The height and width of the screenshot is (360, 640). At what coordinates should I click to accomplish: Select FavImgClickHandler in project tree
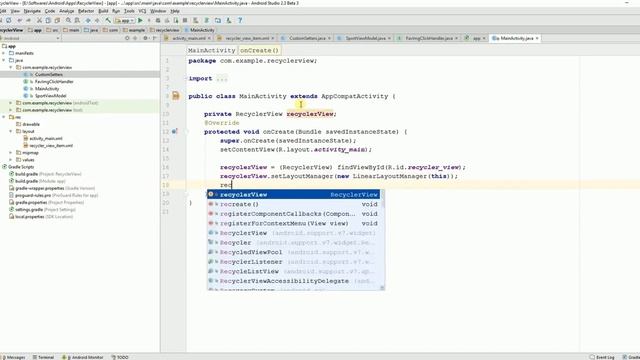[x=54, y=82]
